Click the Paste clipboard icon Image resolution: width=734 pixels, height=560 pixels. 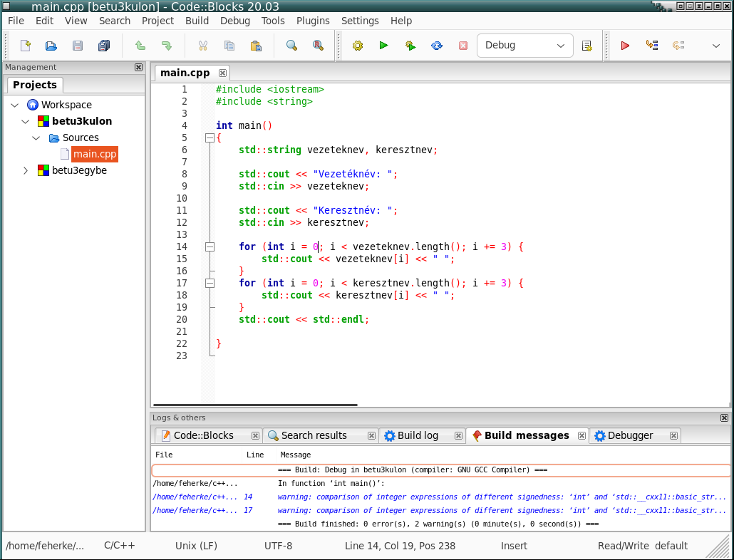pyautogui.click(x=256, y=46)
